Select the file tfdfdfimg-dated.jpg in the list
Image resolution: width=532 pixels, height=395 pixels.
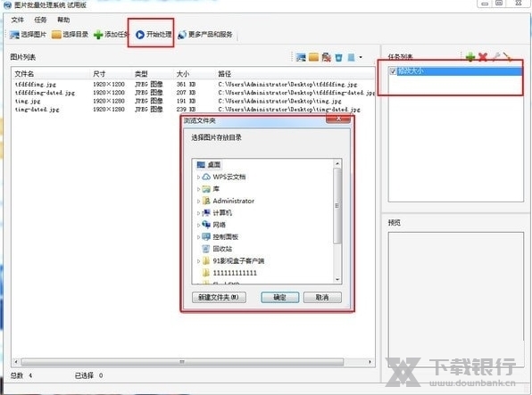tap(45, 93)
